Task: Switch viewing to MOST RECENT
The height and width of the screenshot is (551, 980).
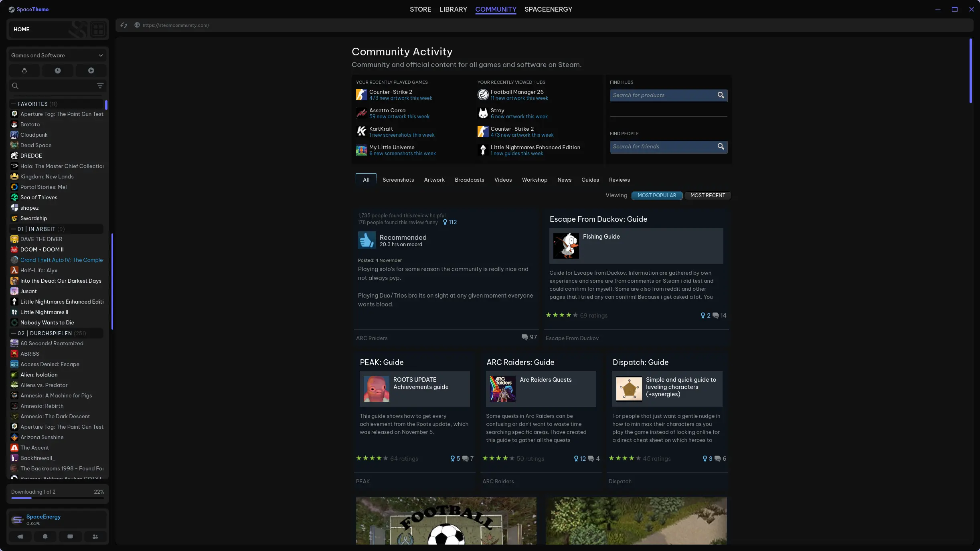Action: point(707,196)
